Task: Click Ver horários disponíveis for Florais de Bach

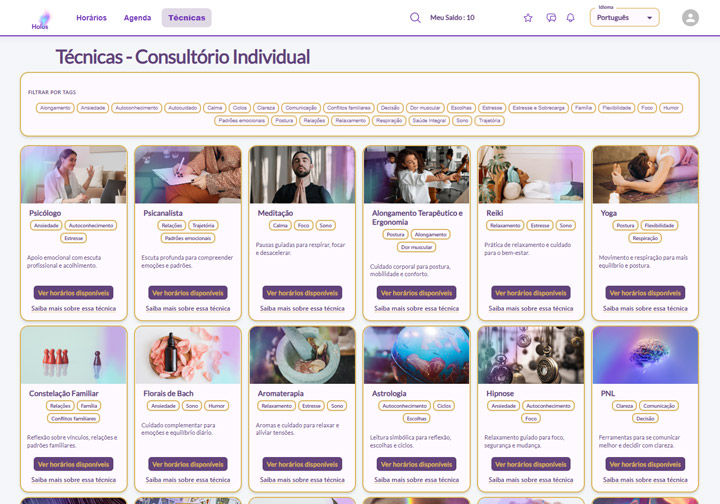Action: tap(188, 464)
